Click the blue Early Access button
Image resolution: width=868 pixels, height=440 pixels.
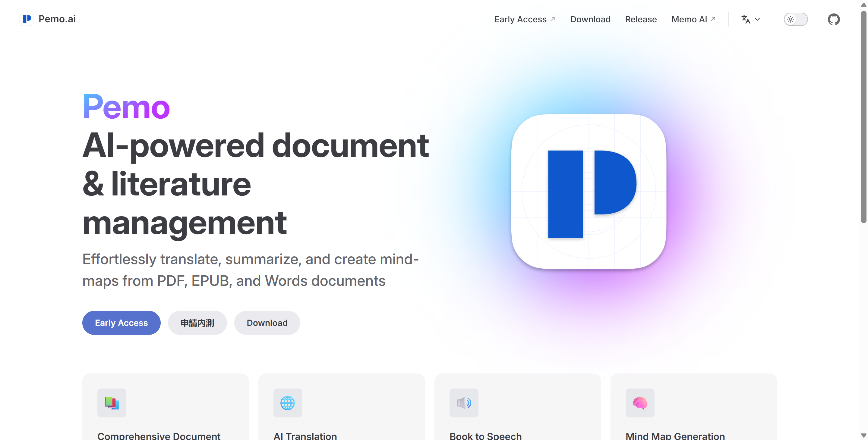point(121,323)
